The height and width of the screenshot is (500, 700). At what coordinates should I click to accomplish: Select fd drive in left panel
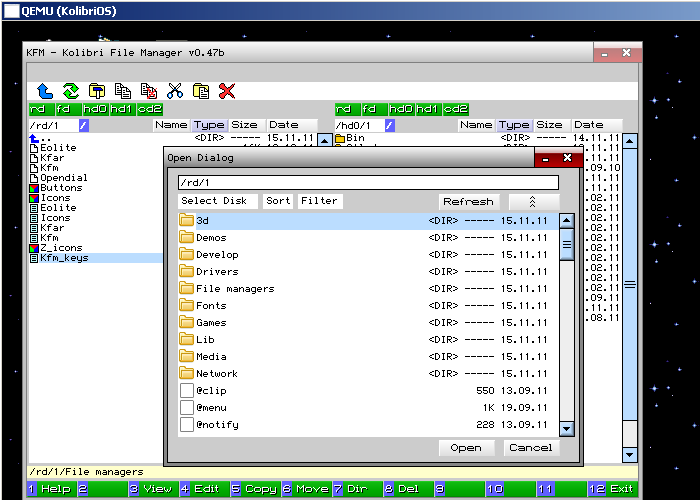point(65,109)
